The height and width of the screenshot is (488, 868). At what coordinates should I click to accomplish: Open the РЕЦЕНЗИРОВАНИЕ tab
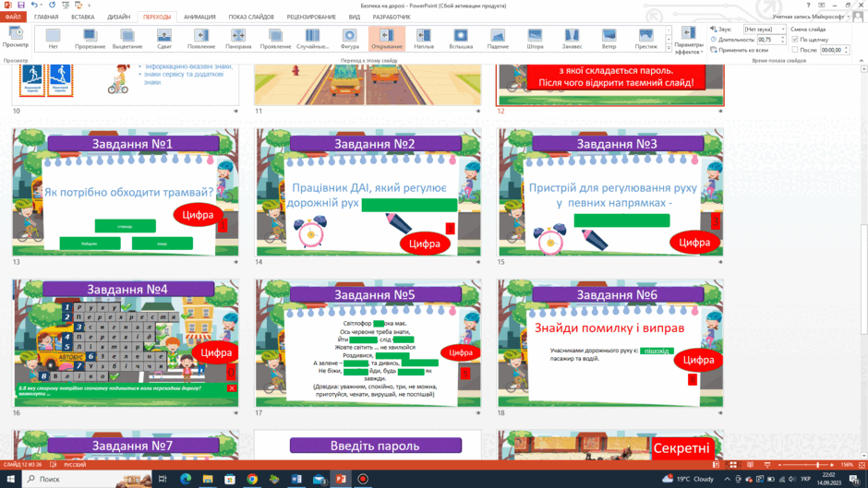point(311,17)
